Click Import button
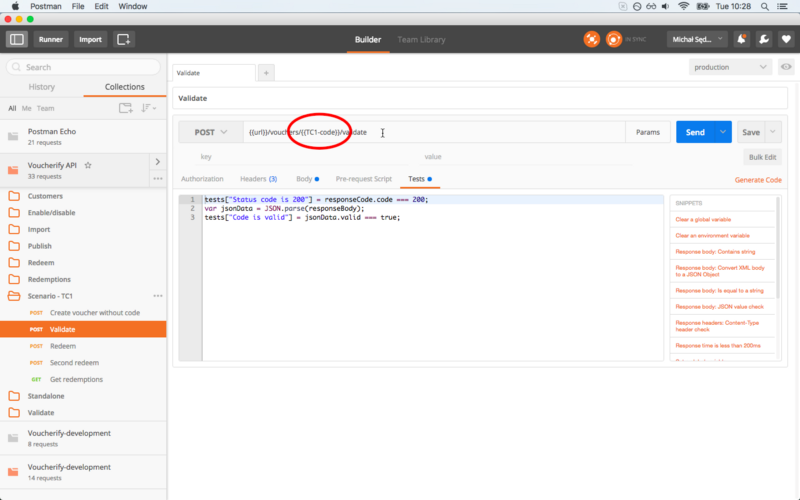The image size is (800, 500). tap(90, 39)
